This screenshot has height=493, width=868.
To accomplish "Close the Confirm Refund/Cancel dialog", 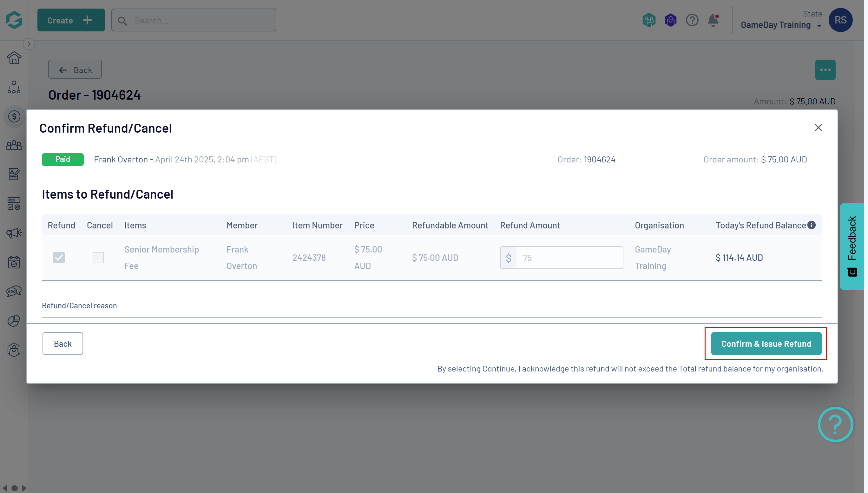I will click(x=818, y=128).
